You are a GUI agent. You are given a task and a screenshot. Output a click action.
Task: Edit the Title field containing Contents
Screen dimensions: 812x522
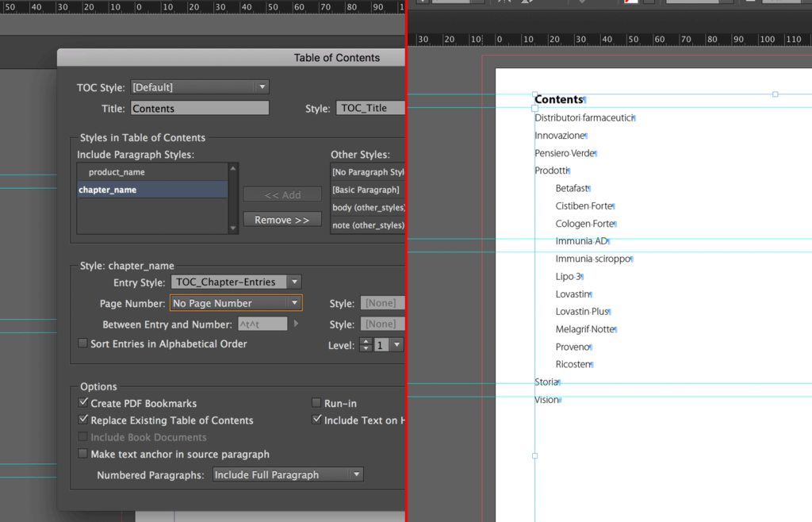coord(199,108)
